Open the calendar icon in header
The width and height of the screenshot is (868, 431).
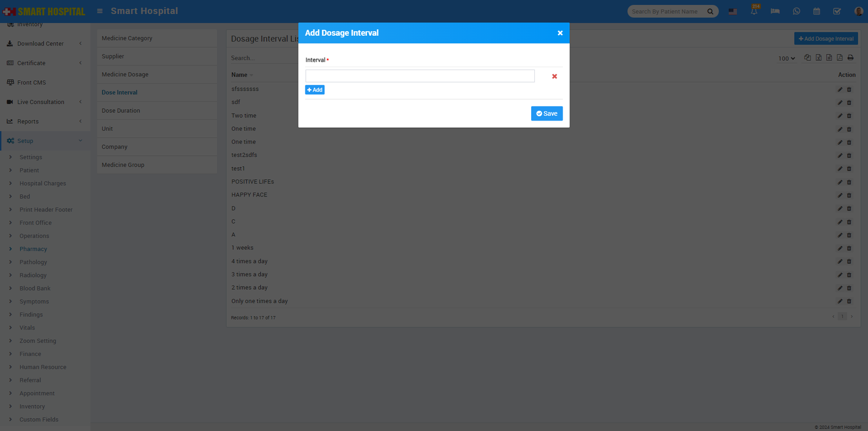(816, 11)
